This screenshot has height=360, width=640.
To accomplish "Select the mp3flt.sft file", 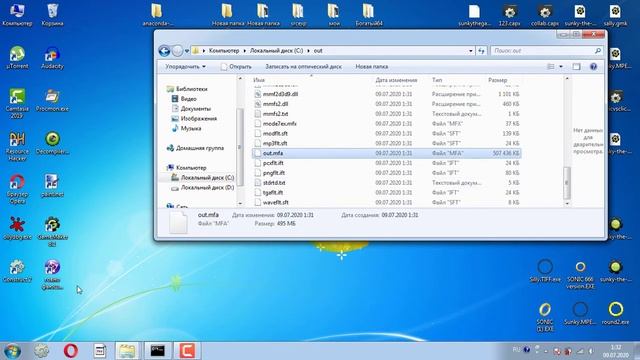I will coord(275,143).
